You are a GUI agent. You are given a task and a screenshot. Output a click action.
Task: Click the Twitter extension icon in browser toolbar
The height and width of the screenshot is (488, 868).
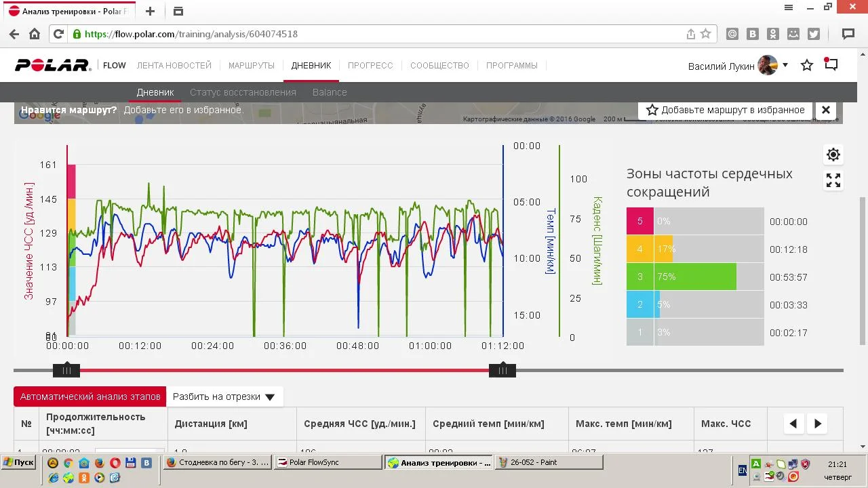(814, 34)
